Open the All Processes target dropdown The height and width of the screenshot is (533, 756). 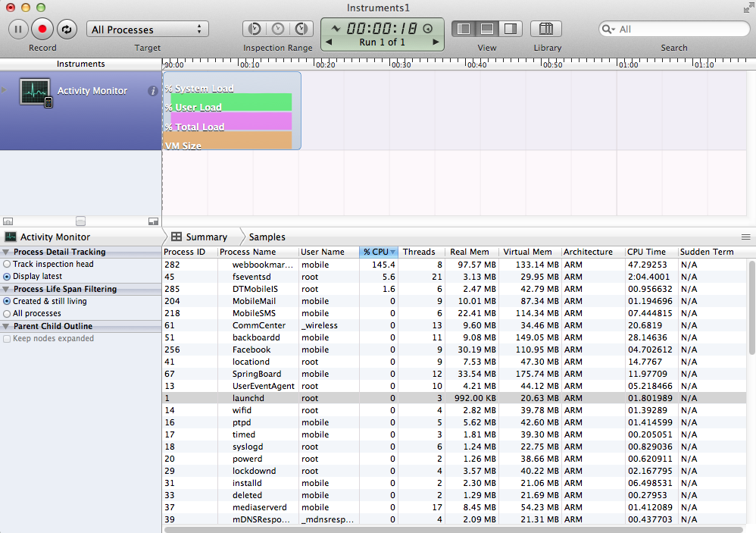[147, 30]
